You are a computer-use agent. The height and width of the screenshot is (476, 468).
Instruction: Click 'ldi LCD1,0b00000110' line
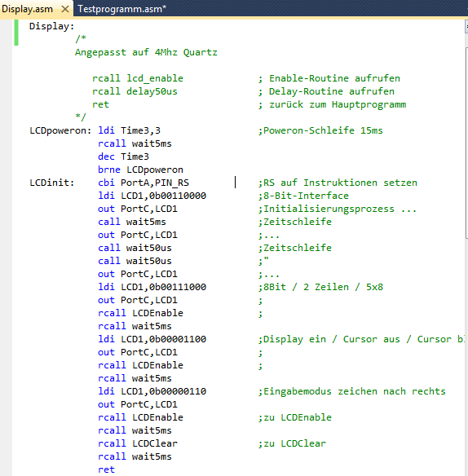tap(152, 391)
